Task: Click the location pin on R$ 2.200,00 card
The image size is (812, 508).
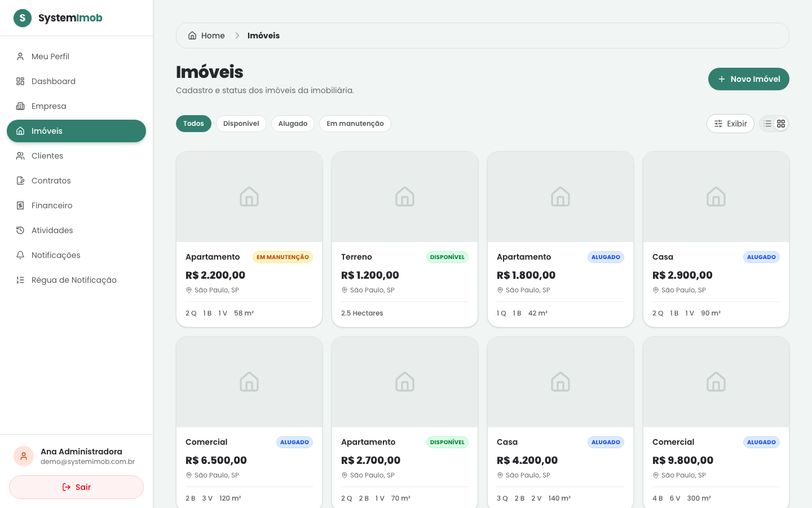Action: click(x=189, y=290)
